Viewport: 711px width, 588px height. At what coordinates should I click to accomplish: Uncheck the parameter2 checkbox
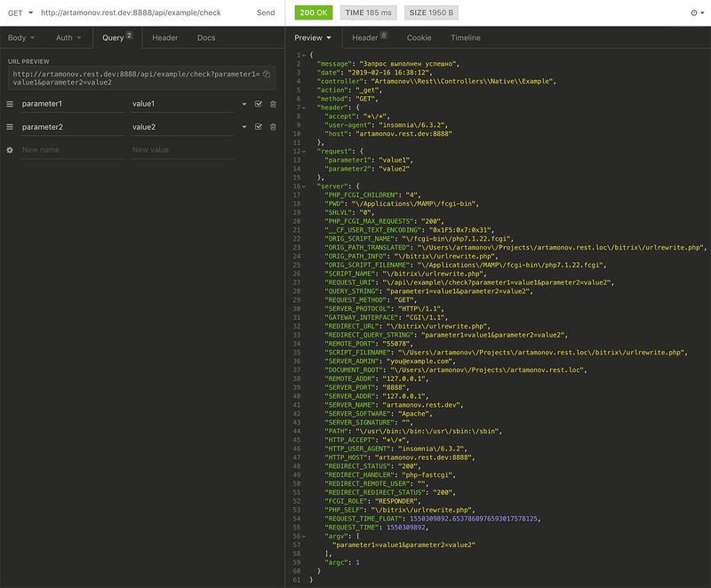pos(258,127)
